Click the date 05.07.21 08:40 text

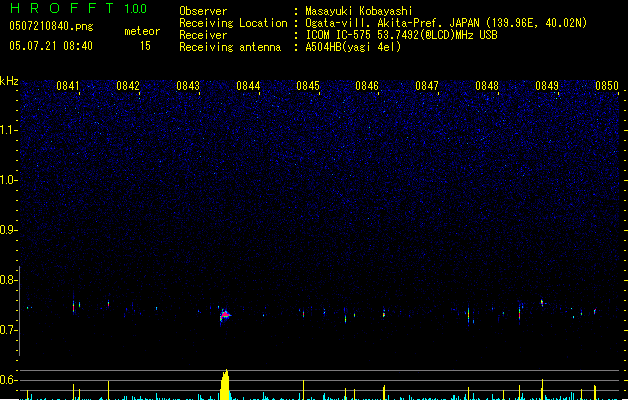click(52, 46)
